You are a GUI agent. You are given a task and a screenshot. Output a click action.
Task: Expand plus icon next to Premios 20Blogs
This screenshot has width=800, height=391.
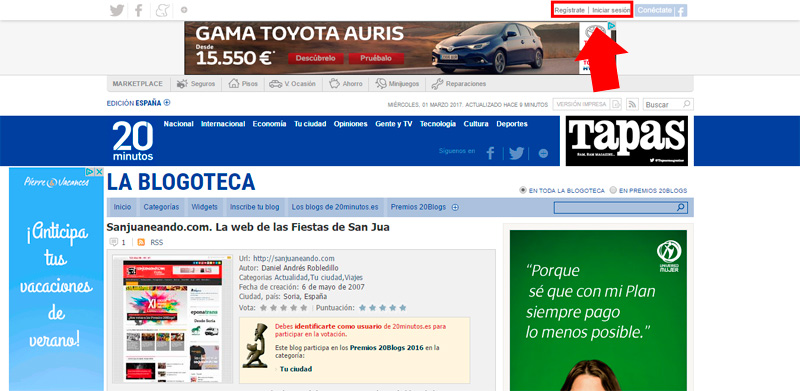click(x=456, y=207)
